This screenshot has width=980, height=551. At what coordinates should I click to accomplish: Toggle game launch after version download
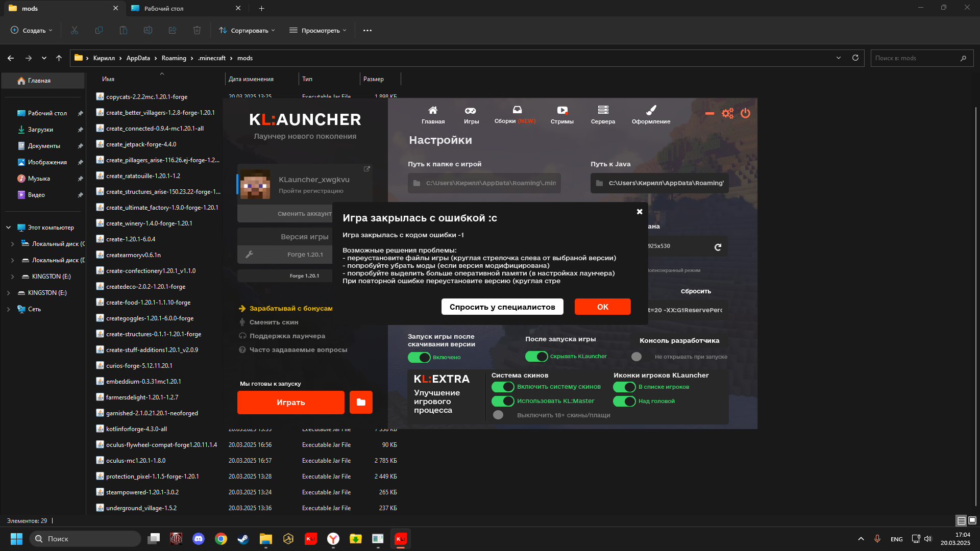click(419, 357)
